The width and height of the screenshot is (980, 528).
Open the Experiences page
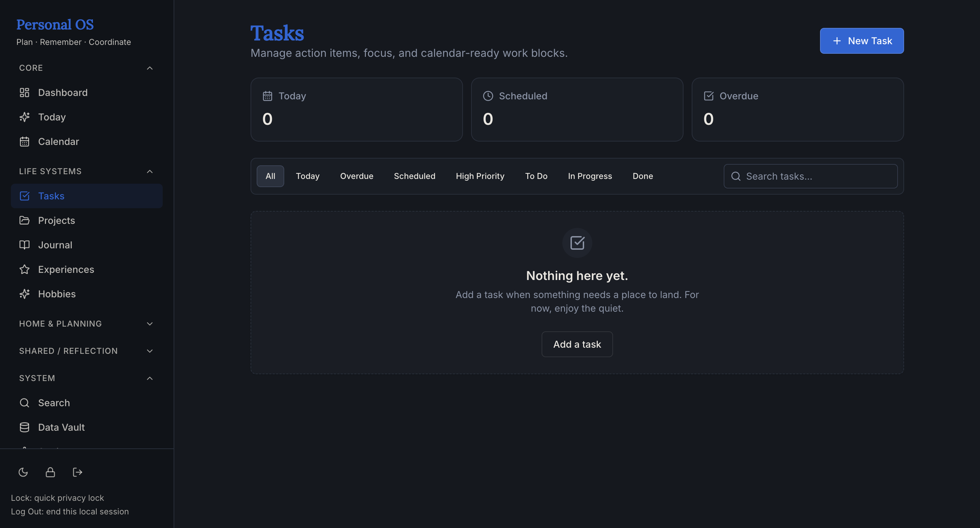87,269
